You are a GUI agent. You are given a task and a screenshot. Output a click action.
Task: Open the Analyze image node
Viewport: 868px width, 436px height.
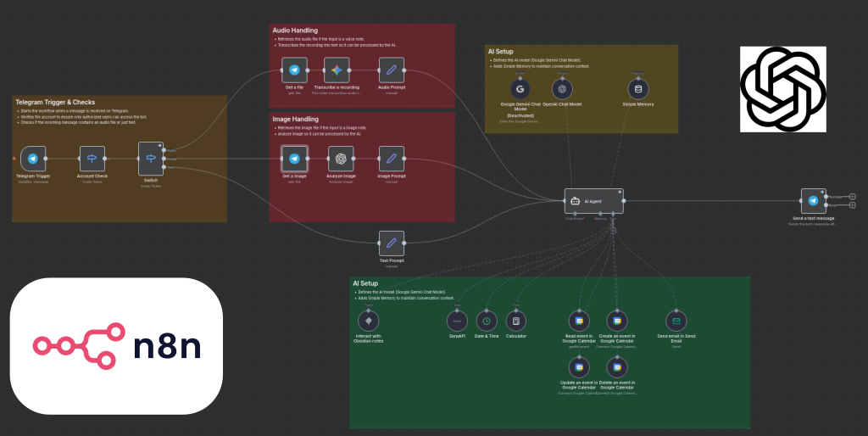click(x=341, y=159)
